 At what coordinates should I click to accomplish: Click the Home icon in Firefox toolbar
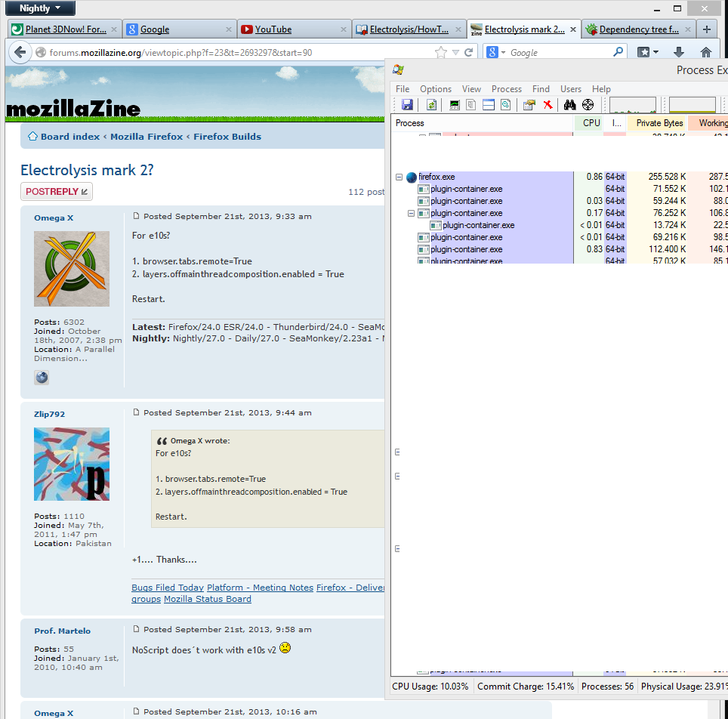tap(705, 52)
